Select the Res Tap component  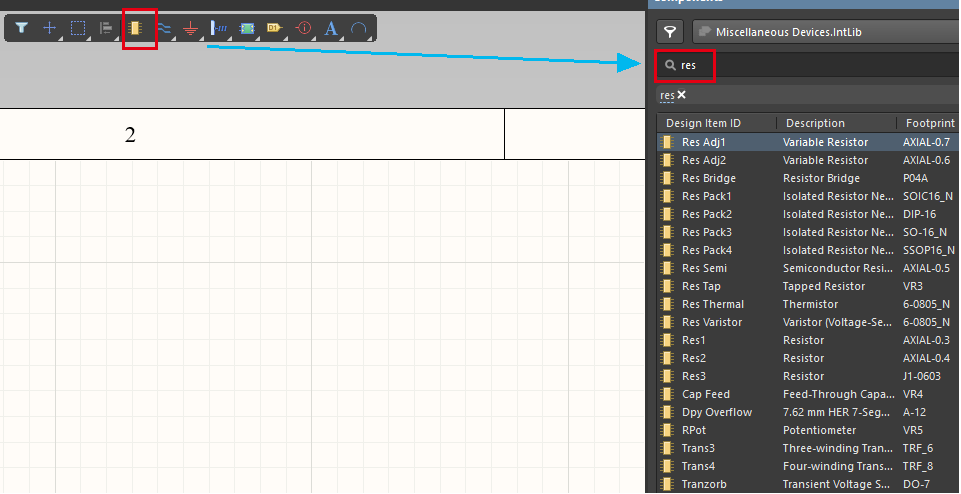point(809,286)
